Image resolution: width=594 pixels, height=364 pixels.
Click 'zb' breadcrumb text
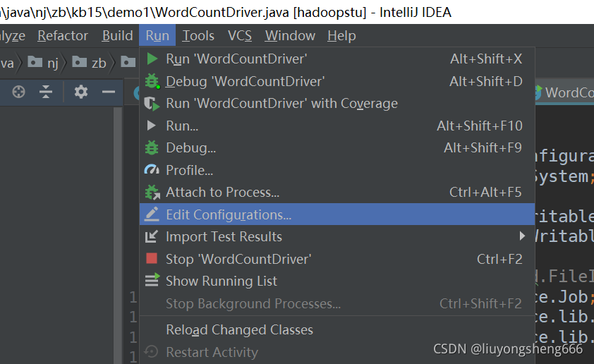(99, 63)
